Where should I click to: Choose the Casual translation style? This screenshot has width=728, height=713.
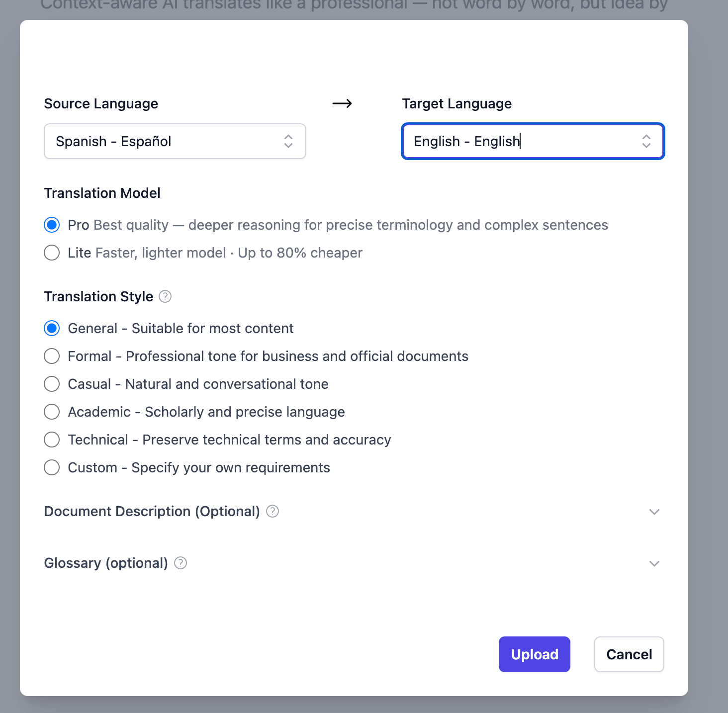click(52, 384)
